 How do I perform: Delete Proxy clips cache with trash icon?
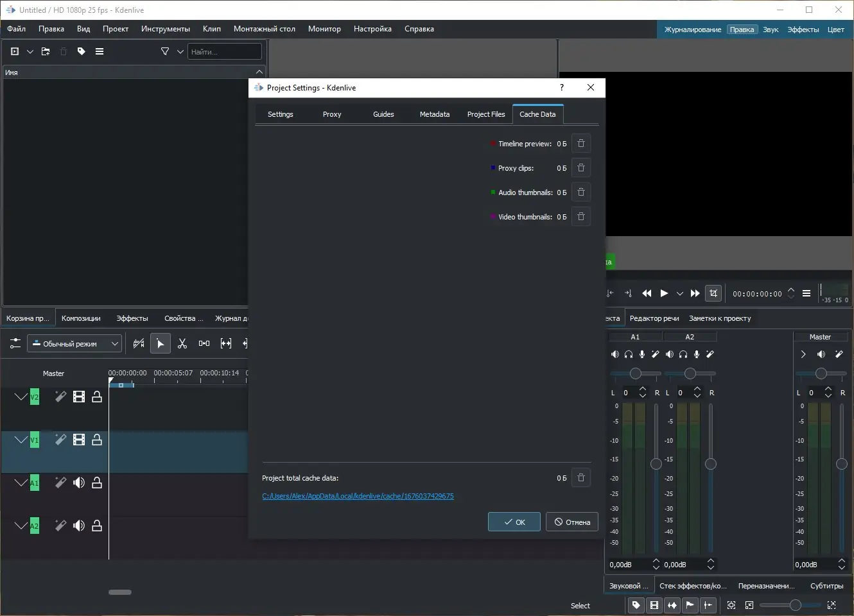[x=581, y=168]
